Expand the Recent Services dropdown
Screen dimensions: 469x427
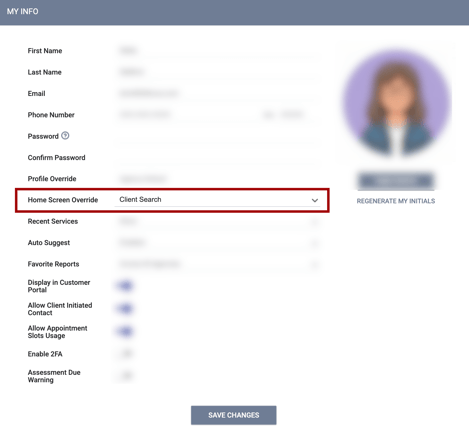(217, 222)
